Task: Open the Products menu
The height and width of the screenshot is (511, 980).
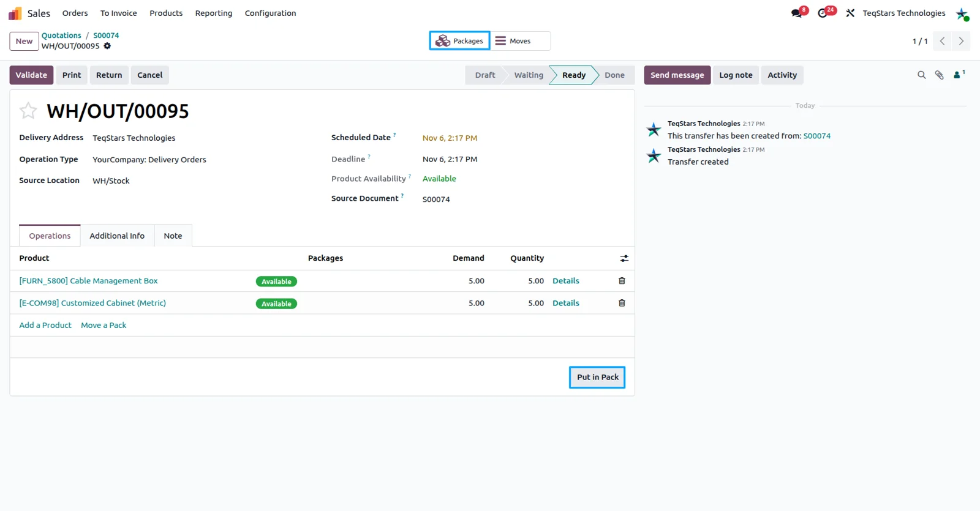Action: point(166,13)
